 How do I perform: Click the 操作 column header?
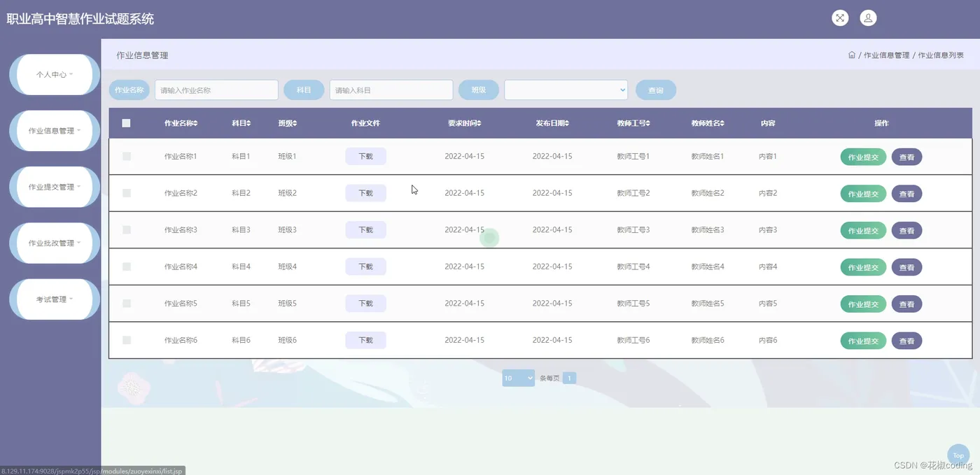tap(881, 123)
